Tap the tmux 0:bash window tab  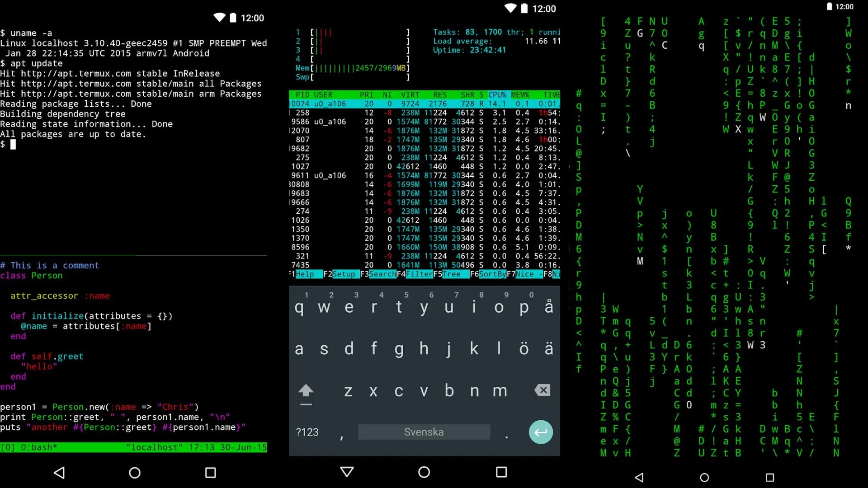[x=38, y=447]
